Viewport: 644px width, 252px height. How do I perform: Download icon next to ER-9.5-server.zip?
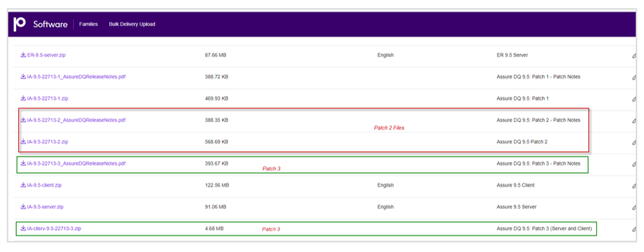[23, 54]
